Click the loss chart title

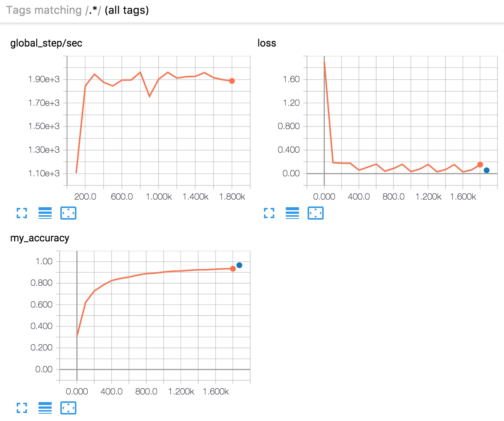tap(267, 43)
